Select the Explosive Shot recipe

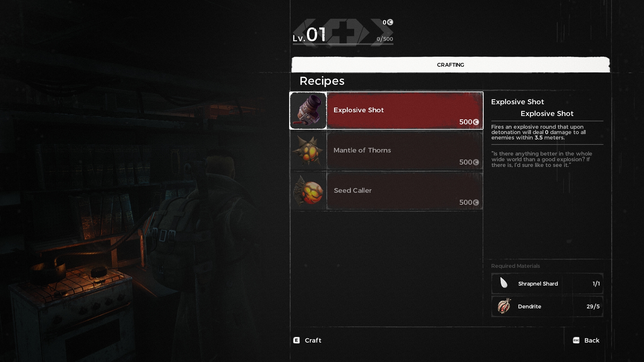coord(387,110)
